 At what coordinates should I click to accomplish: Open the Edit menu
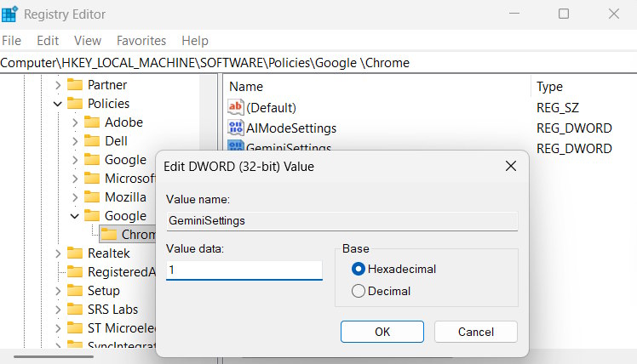coord(48,41)
